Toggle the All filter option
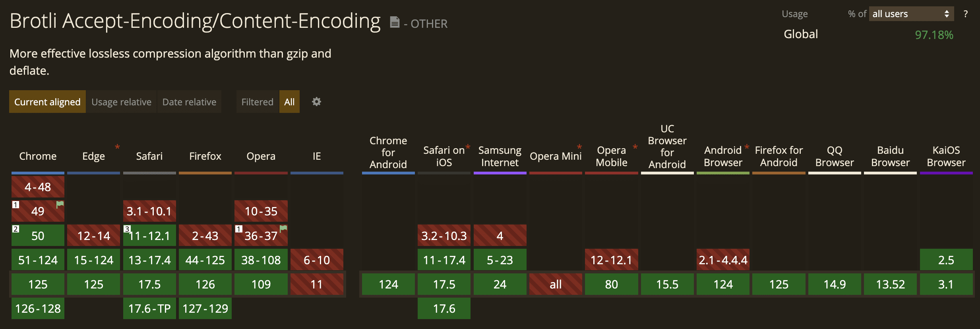The width and height of the screenshot is (980, 329). tap(290, 102)
